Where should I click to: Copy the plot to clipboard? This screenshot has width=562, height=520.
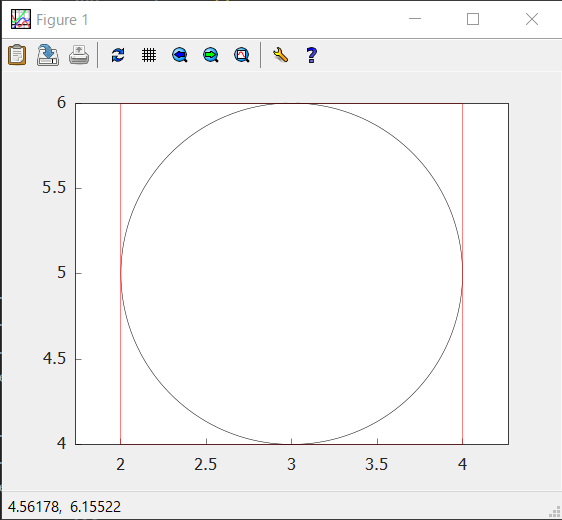click(17, 55)
